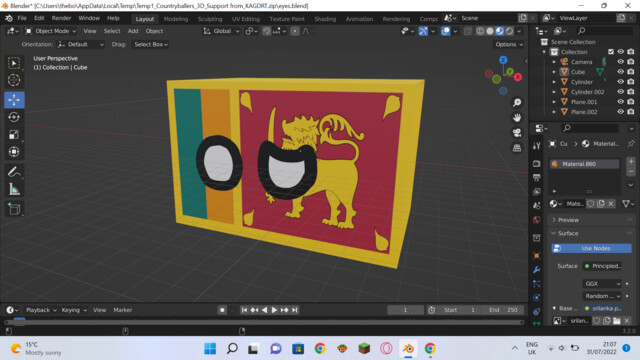Viewport: 640px width, 360px height.
Task: Open the Options dropdown
Action: point(509,44)
